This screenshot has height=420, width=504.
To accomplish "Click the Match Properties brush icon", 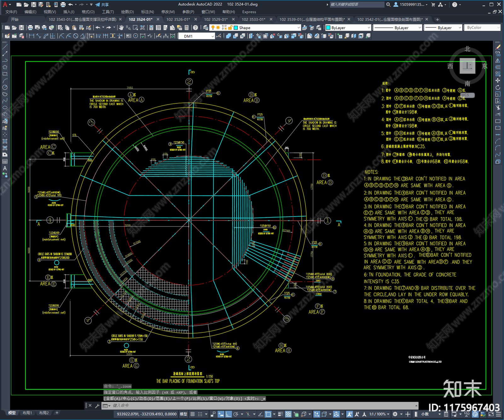I will point(89,28).
